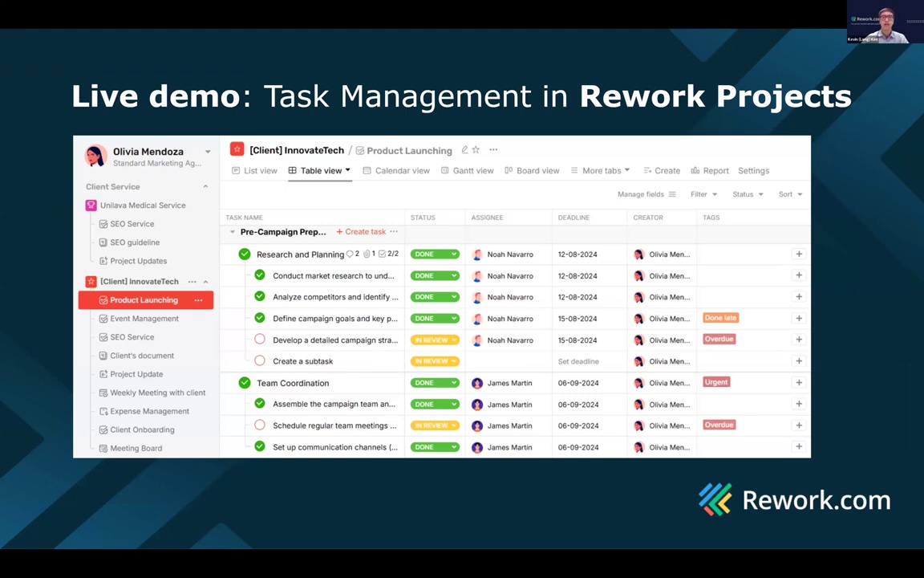The height and width of the screenshot is (578, 924).
Task: Open the Status dropdown in toolbar
Action: tap(748, 194)
